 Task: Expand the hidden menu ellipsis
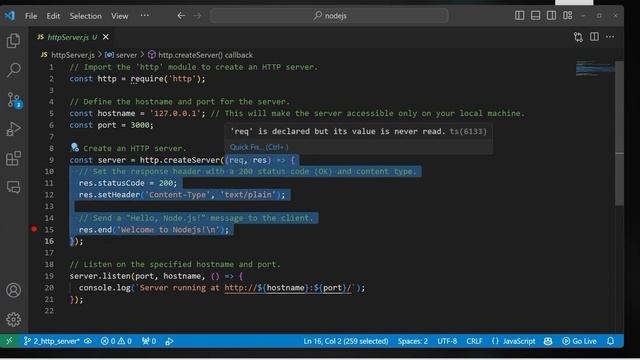tap(144, 16)
